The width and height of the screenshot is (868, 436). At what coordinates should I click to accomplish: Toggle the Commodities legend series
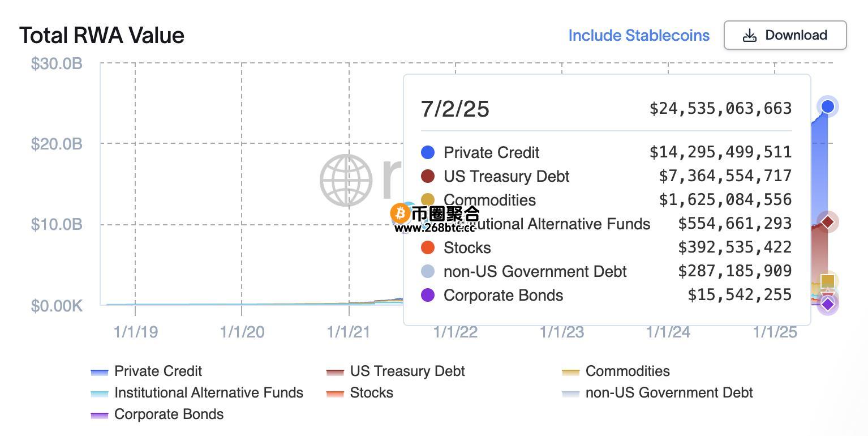(x=616, y=371)
